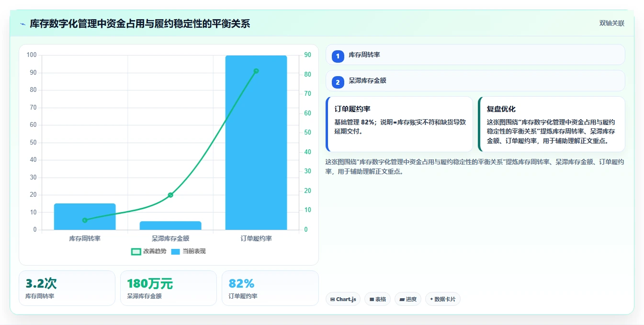Click the lightning icon beside the title
This screenshot has width=644, height=325.
(x=23, y=24)
